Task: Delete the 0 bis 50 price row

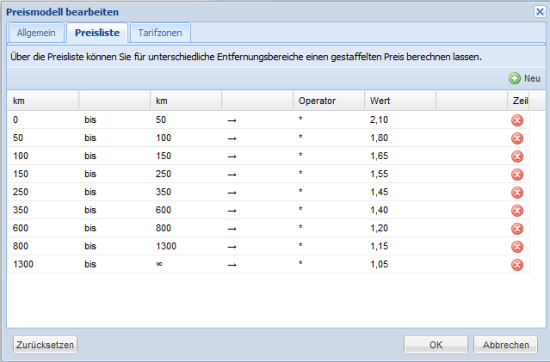Action: [517, 120]
